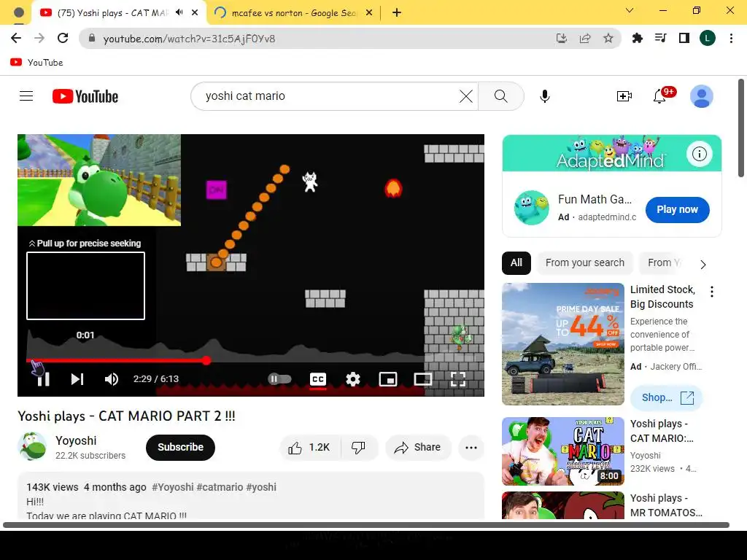Clear the search box text

[466, 96]
